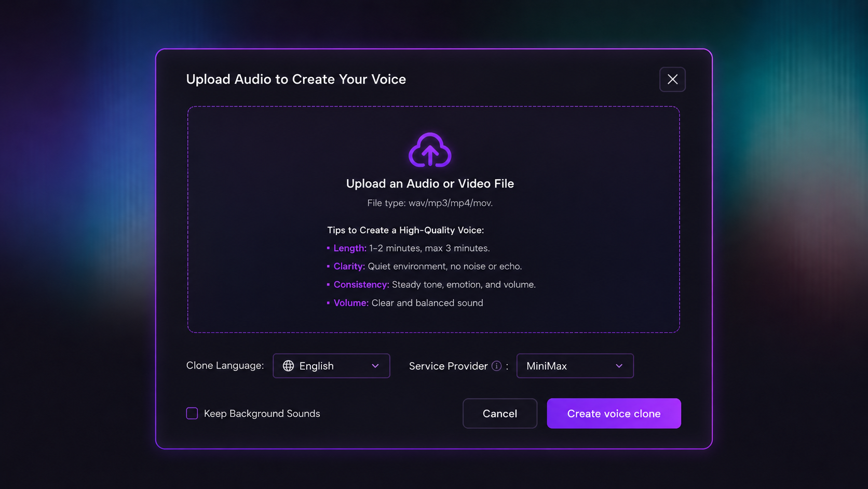Enable Keep Background Sounds checkbox
The width and height of the screenshot is (868, 489).
(192, 414)
